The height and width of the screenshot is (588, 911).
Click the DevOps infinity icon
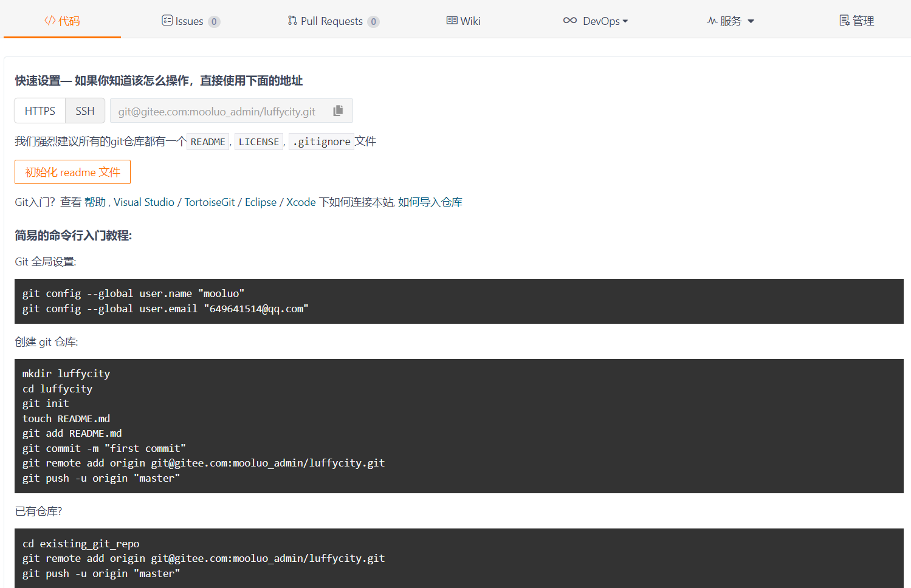pyautogui.click(x=569, y=20)
